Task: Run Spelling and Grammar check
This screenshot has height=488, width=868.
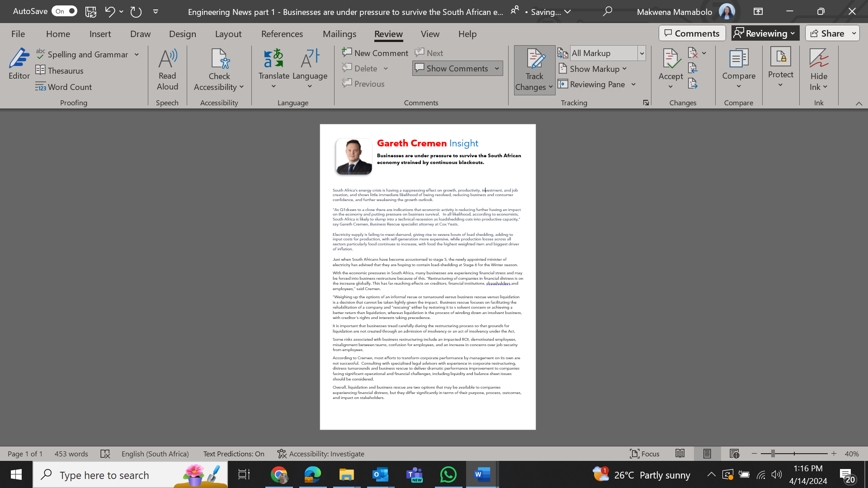Action: click(82, 54)
